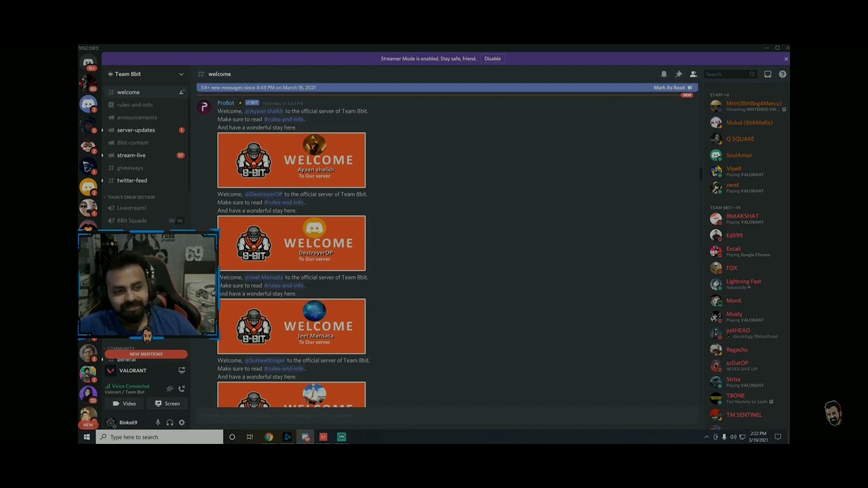This screenshot has height=488, width=868.
Task: Open Jeet Mansata welcome banner image
Action: tap(292, 327)
